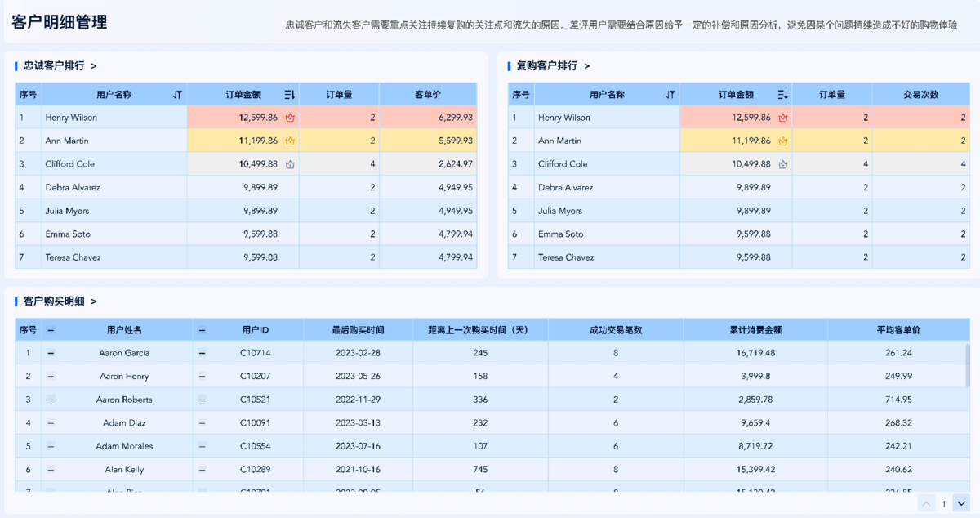The image size is (980, 518).
Task: Click the date cell 2023-05-26
Action: point(358,377)
